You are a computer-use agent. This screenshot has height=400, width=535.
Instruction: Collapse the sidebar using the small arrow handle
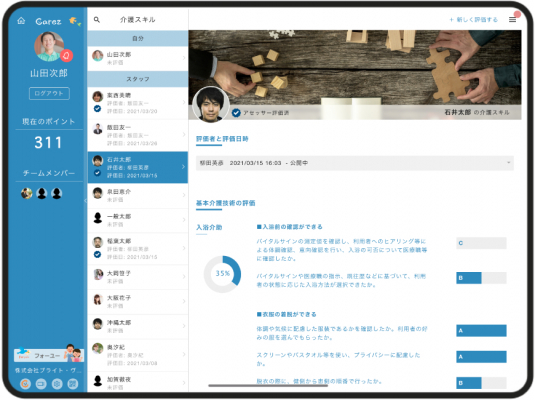click(85, 200)
